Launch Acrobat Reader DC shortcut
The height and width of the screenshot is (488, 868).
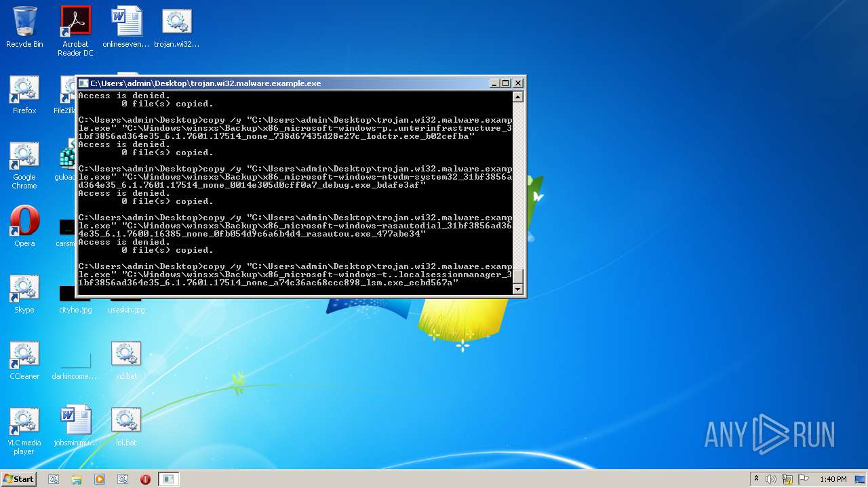75,31
